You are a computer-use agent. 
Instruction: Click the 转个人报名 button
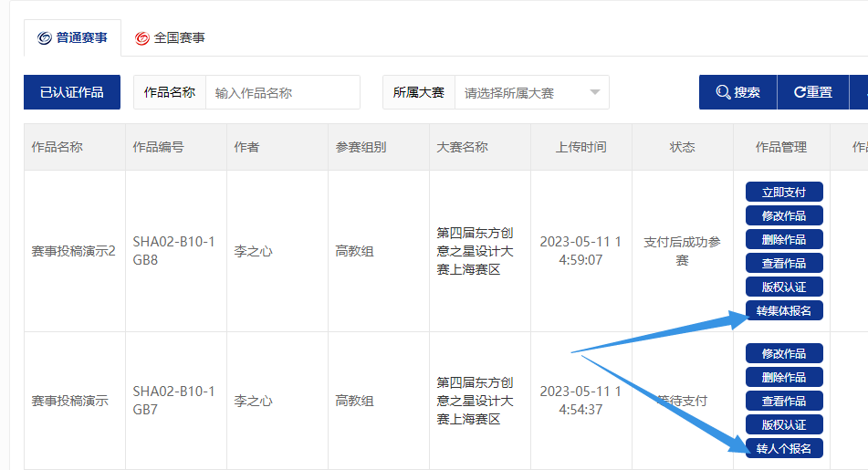[x=784, y=448]
